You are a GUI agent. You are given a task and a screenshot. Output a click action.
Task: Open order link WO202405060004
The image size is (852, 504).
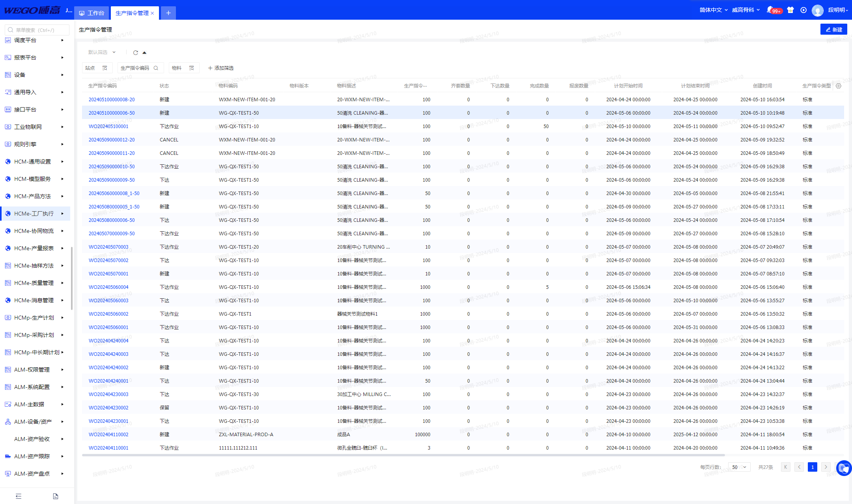pos(108,287)
